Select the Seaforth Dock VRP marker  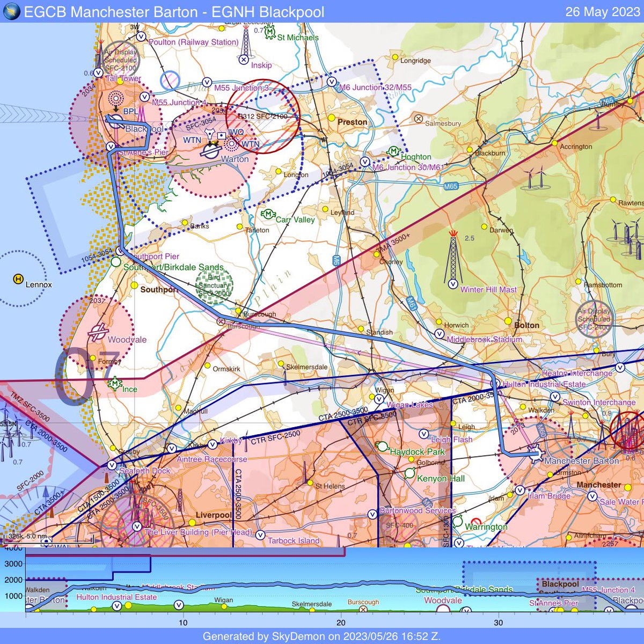(x=112, y=465)
